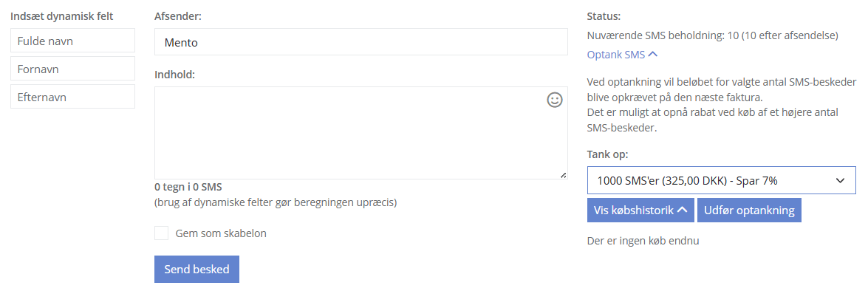
Task: Focus the Afsender field containing Mento
Action: click(361, 41)
